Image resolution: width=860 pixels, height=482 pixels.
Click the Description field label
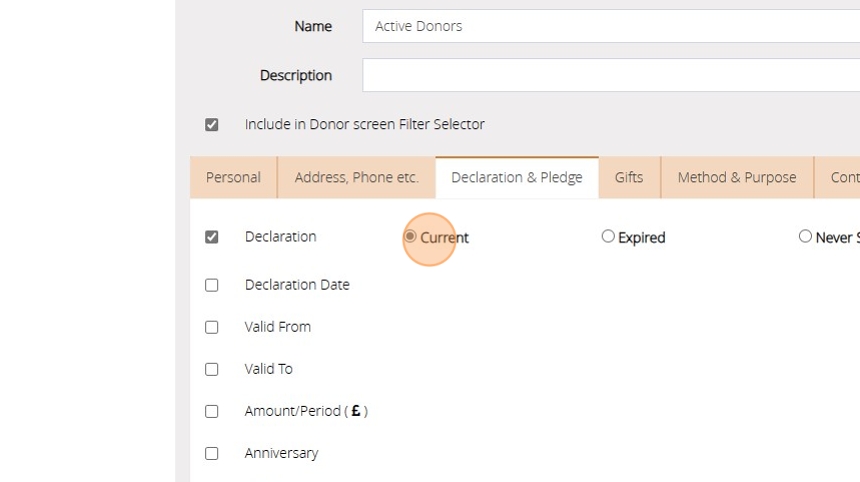pyautogui.click(x=296, y=75)
